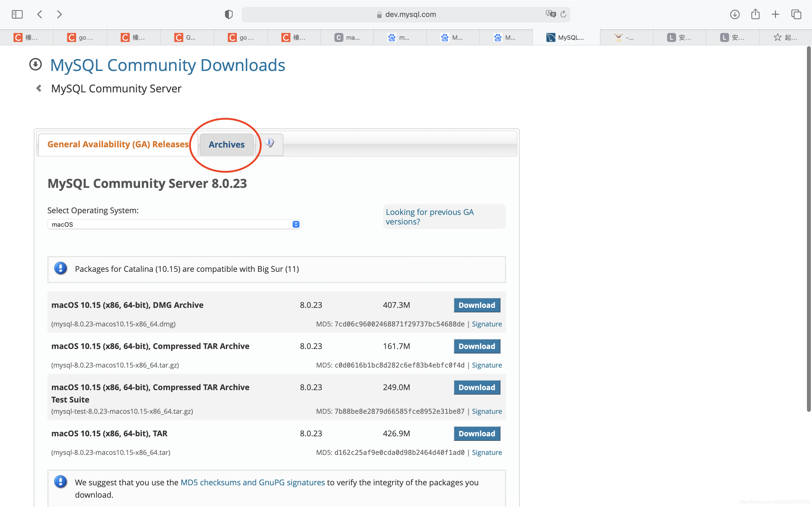Expand the operating system selector dropdown
812x507 pixels.
[x=296, y=224]
